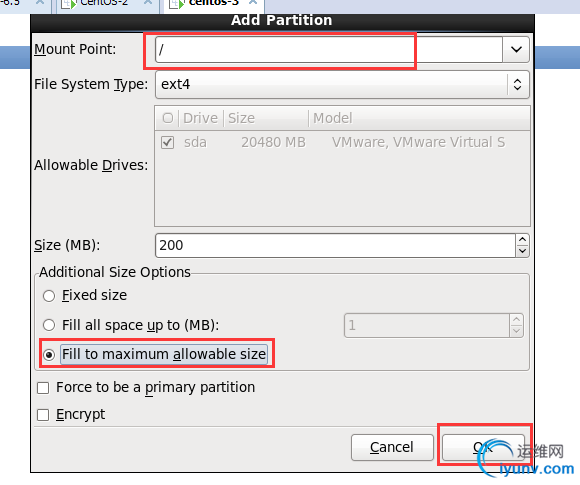Select Fill all space up to (MB) option
580x485 pixels.
tap(49, 325)
